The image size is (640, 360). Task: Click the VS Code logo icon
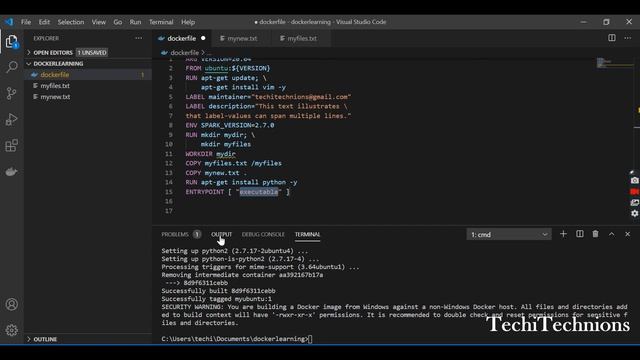pos(9,22)
